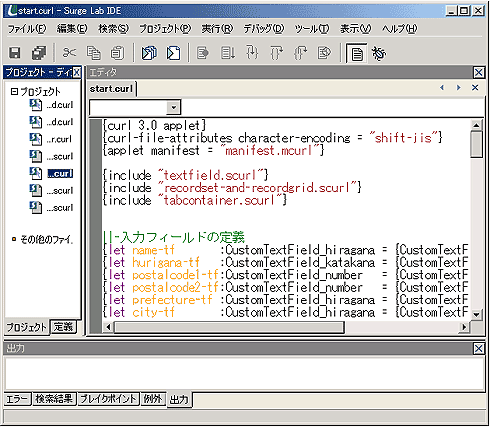Select the second ...scurl file in tree
Screen dimensions: 490x427
pos(51,191)
